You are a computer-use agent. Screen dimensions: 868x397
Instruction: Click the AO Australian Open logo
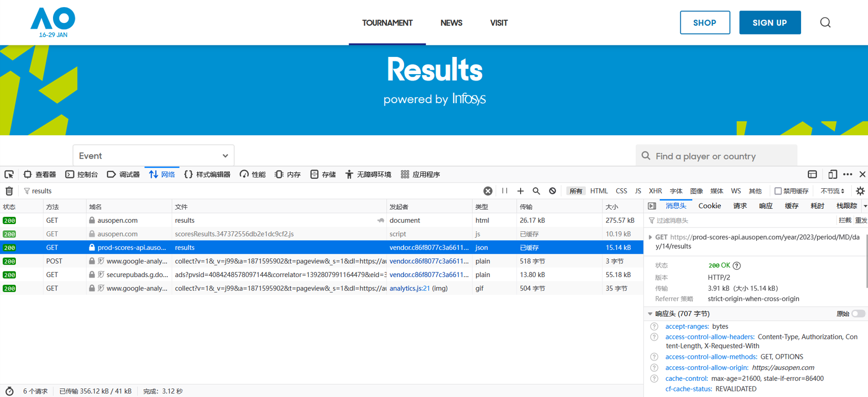tap(53, 22)
